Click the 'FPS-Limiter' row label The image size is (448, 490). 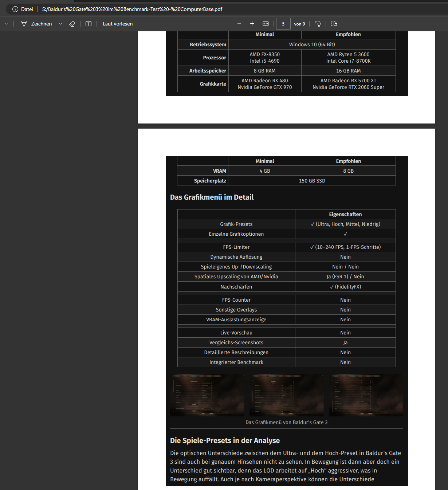[x=236, y=247]
